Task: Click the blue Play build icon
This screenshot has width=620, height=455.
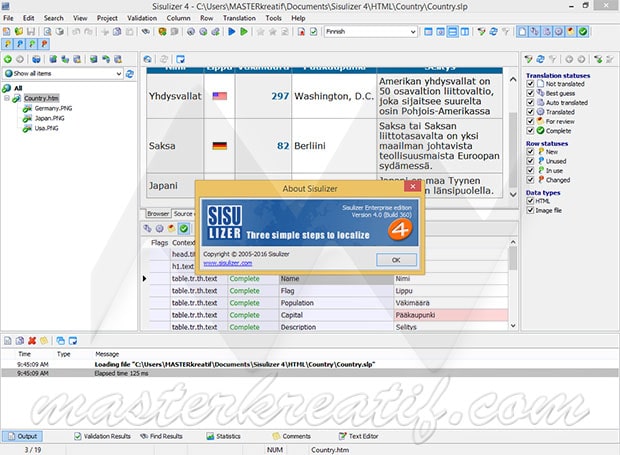Action: pyautogui.click(x=232, y=32)
